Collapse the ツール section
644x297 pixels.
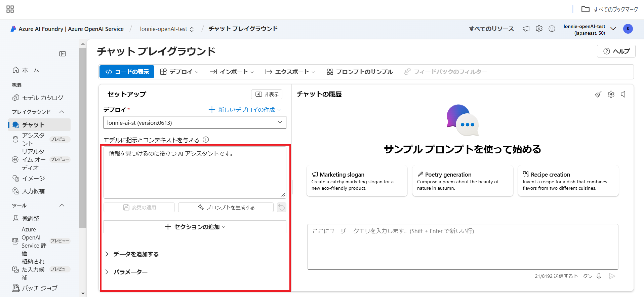(62, 206)
